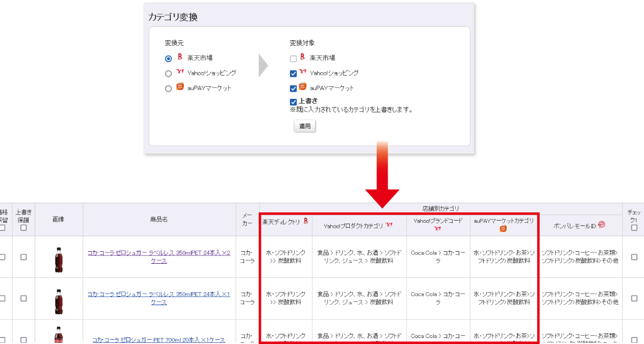The width and height of the screenshot is (644, 344).
Task: Click the red icon beside ポンパレモールID
Action: pyautogui.click(x=601, y=224)
